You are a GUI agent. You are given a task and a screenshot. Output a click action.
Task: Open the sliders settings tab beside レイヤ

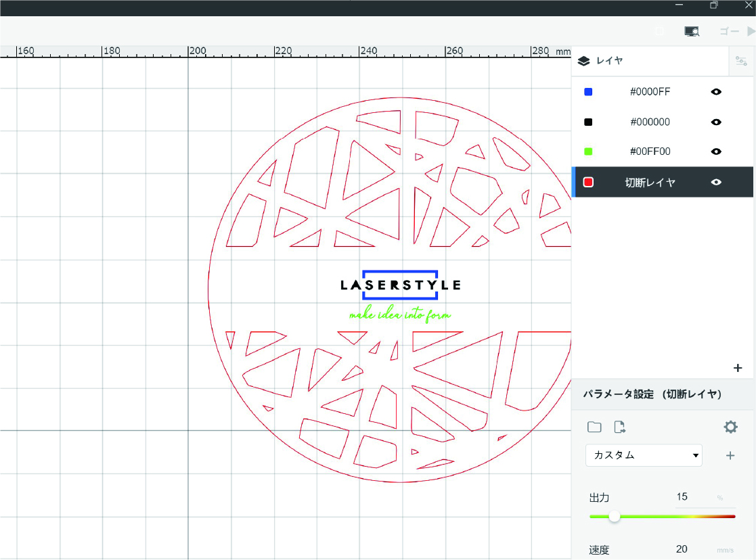click(741, 61)
